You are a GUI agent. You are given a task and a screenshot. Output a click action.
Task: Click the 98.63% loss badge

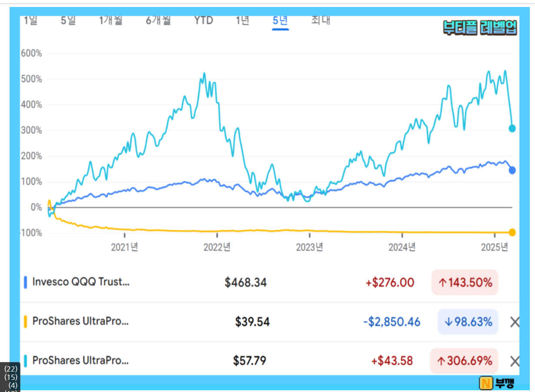(x=468, y=322)
